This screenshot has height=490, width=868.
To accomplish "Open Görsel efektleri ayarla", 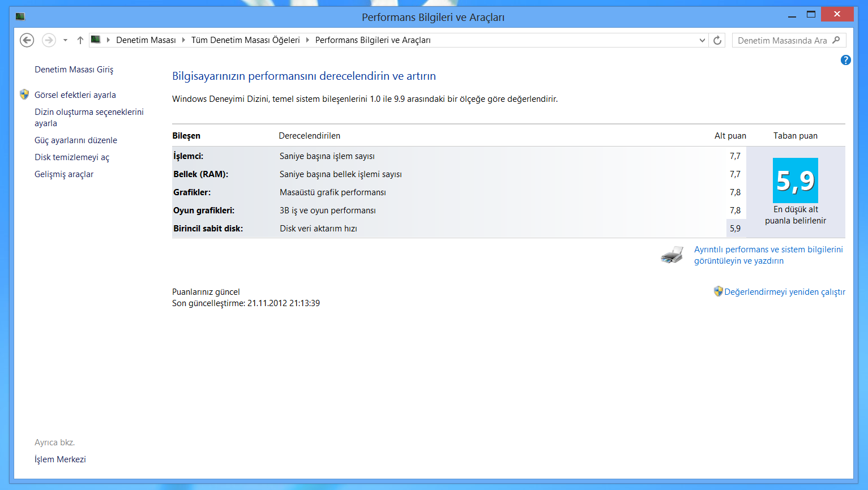I will 75,95.
